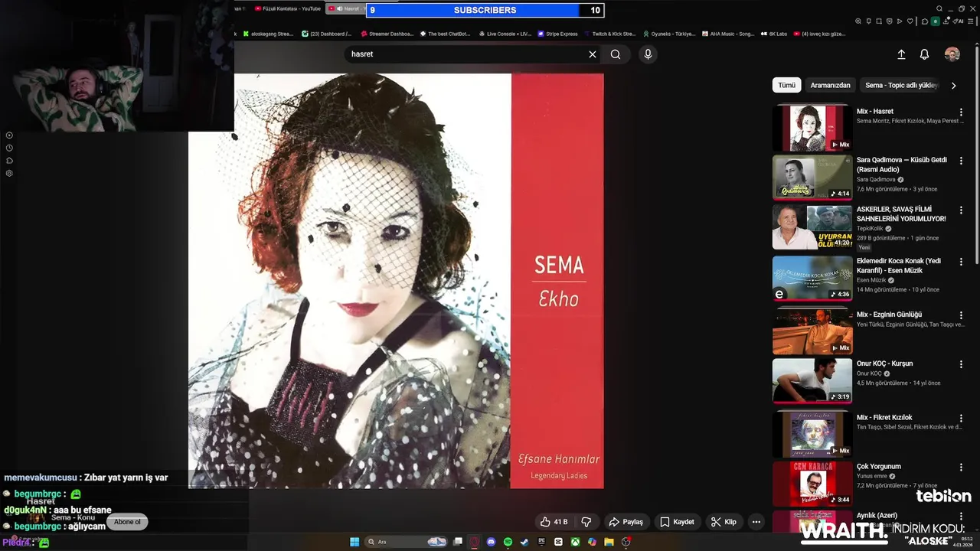Open aloskegang Stream bookmark
The height and width of the screenshot is (551, 980).
tap(268, 34)
